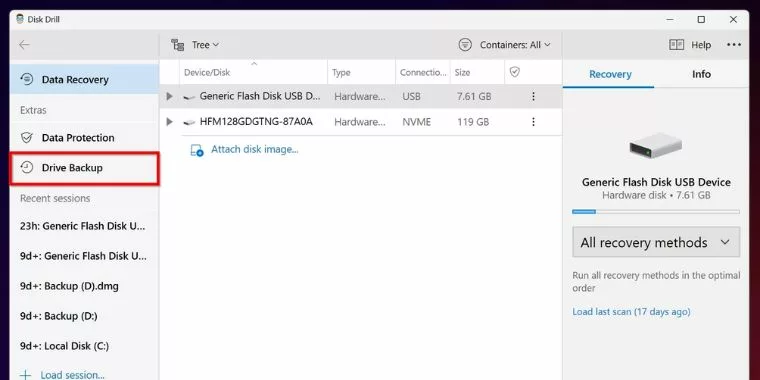Sort by the Device/Disk column header
The image size is (760, 380).
[x=253, y=72]
